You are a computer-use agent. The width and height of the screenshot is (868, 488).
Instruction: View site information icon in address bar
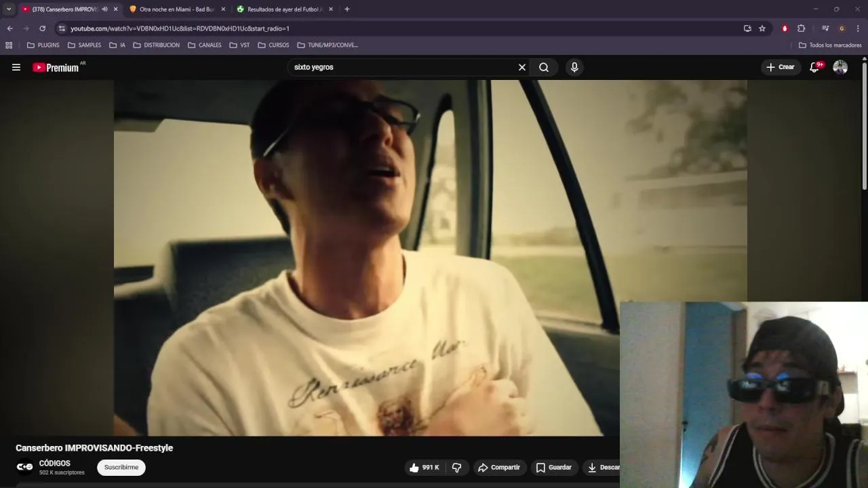point(62,28)
